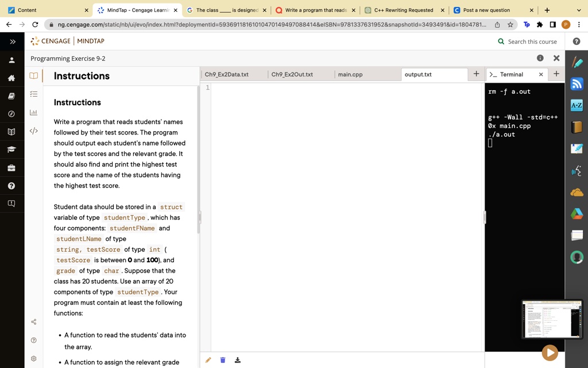Open the A-Z dictionary tool in right sidebar

pos(577,105)
